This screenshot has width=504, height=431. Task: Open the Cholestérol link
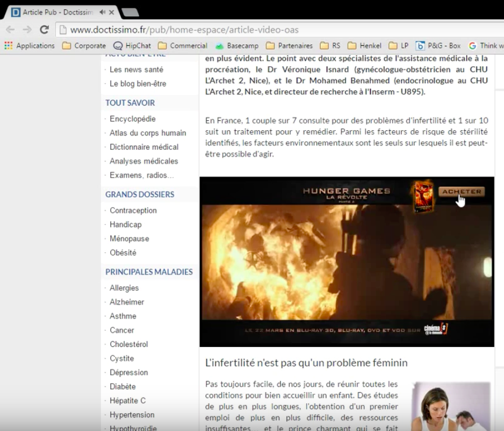coord(129,345)
